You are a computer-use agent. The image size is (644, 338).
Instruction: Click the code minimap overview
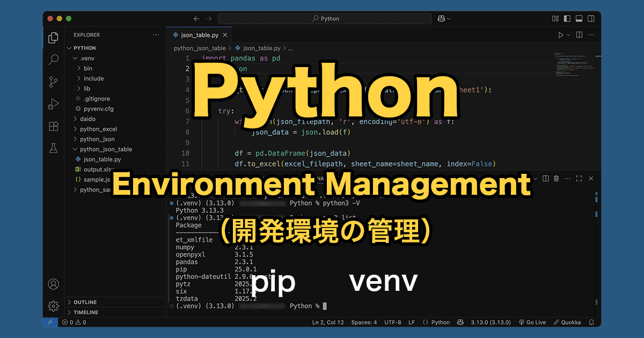pyautogui.click(x=575, y=65)
